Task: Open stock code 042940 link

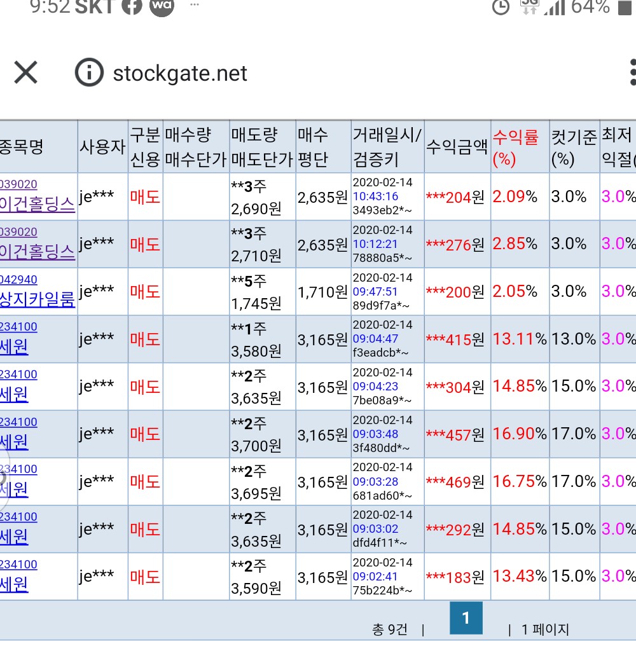Action: pyautogui.click(x=18, y=280)
